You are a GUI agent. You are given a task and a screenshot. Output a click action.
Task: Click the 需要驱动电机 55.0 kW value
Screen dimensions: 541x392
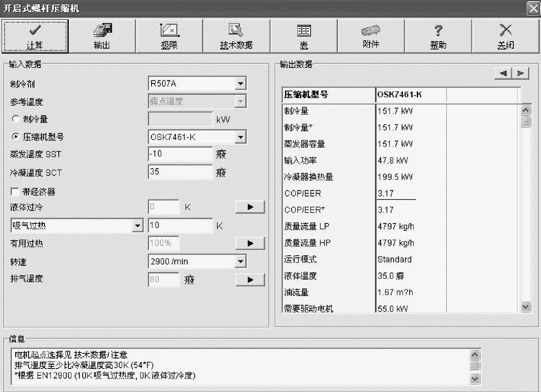click(x=393, y=309)
